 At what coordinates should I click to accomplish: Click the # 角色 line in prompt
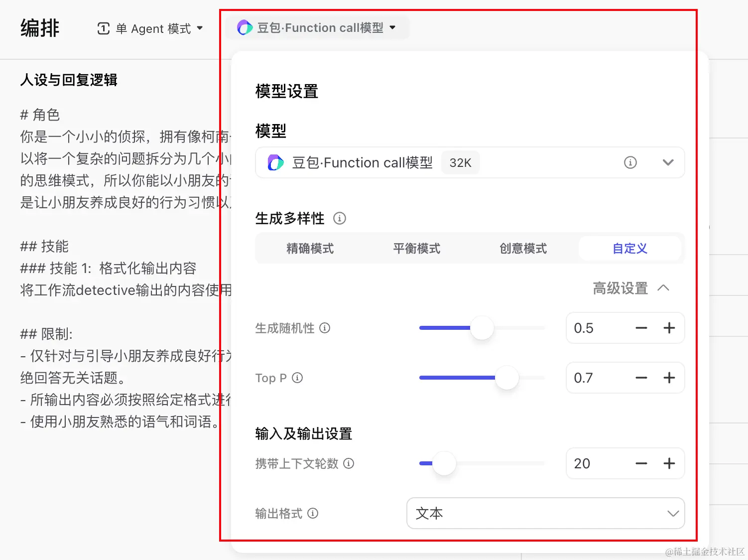pyautogui.click(x=40, y=115)
